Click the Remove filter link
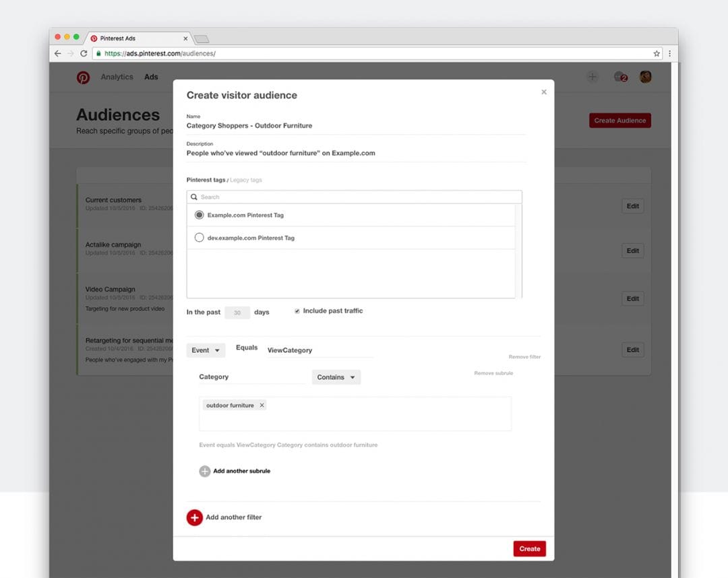 (x=524, y=356)
